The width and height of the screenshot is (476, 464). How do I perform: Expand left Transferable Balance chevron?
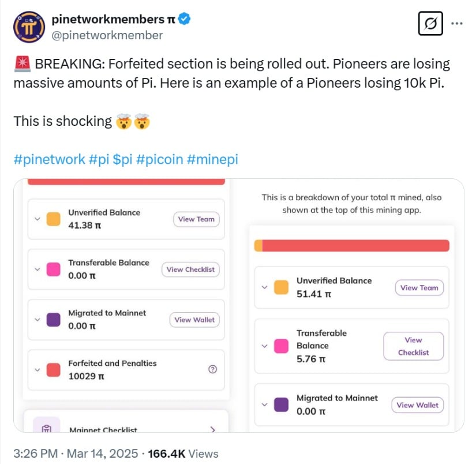pos(38,270)
